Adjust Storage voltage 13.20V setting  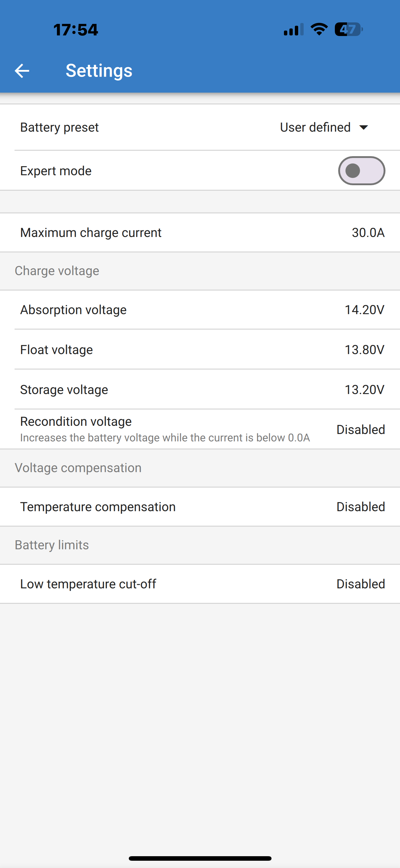point(200,390)
